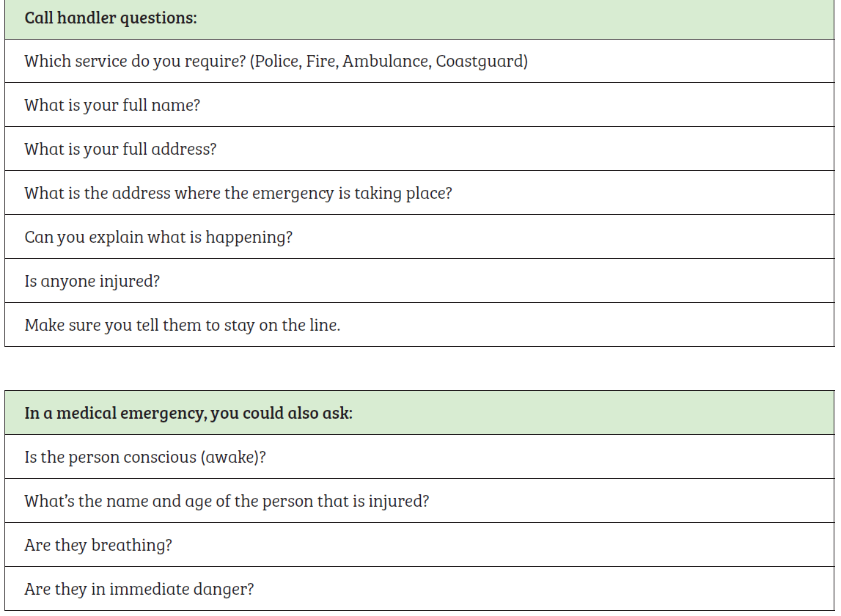Viewport: 841px width, 616px height.
Task: Click the question about the injured person's name and age
Action: (x=227, y=501)
